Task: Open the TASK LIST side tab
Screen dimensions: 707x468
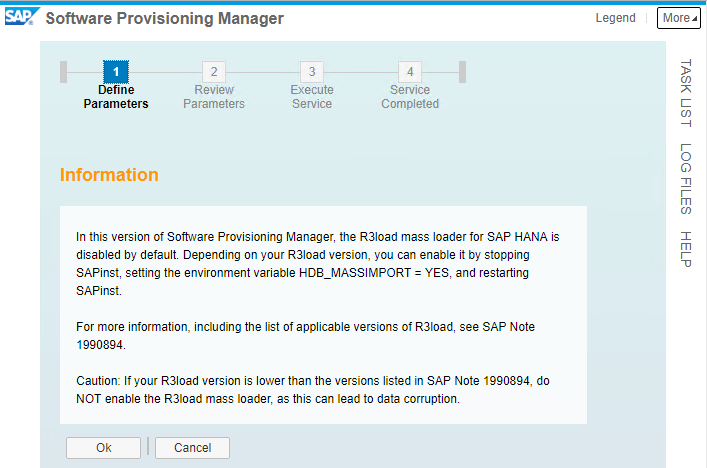Action: click(x=686, y=93)
